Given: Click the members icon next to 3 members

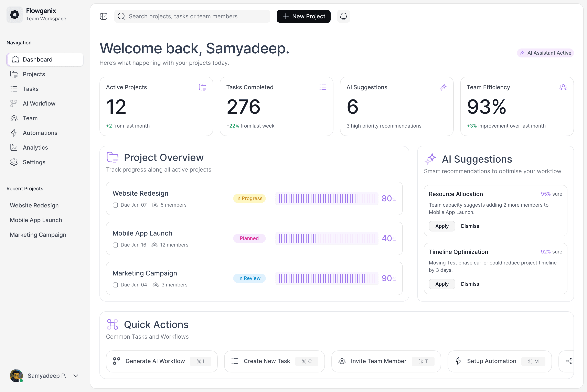Looking at the screenshot, I should point(156,285).
